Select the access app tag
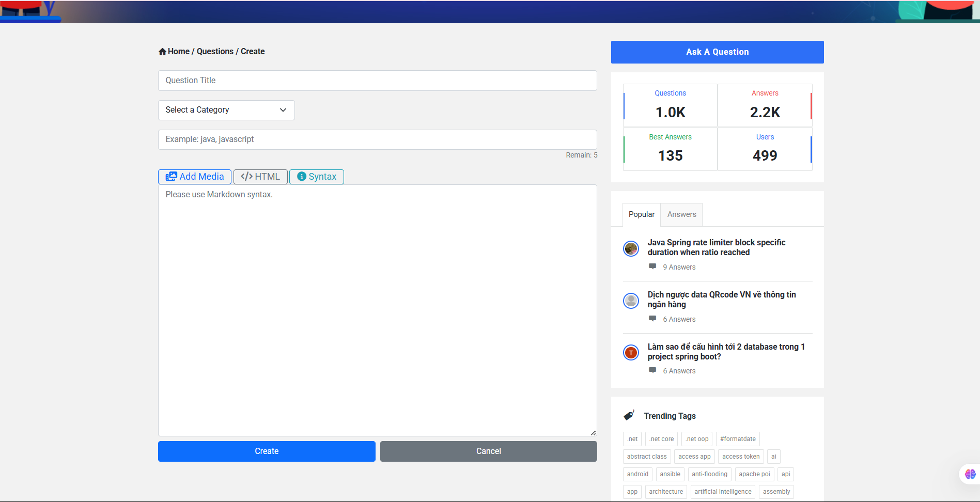 tap(694, 457)
